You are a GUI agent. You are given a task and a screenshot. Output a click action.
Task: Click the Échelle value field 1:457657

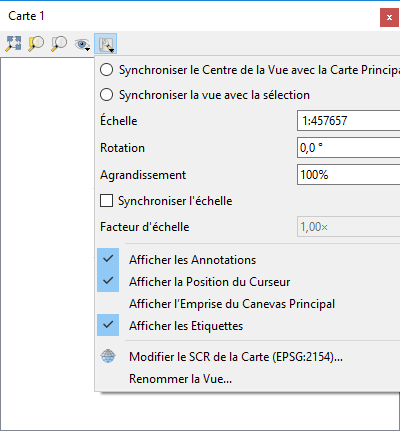pos(348,121)
